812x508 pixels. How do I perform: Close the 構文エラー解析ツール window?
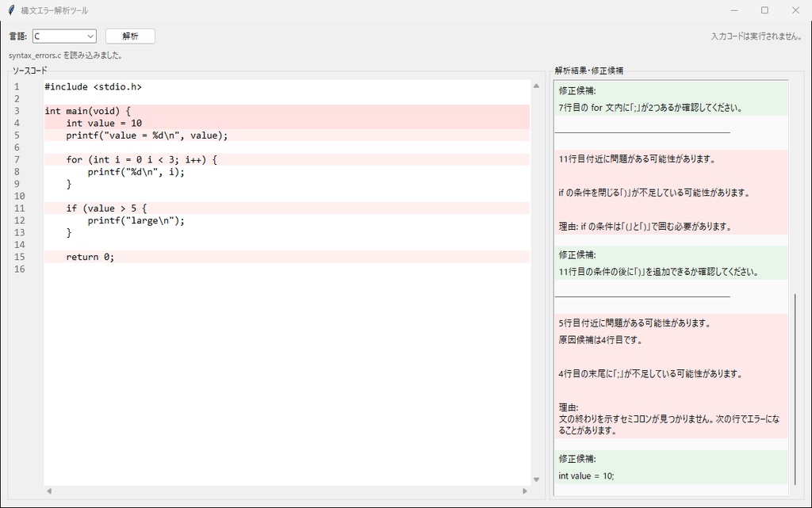796,10
